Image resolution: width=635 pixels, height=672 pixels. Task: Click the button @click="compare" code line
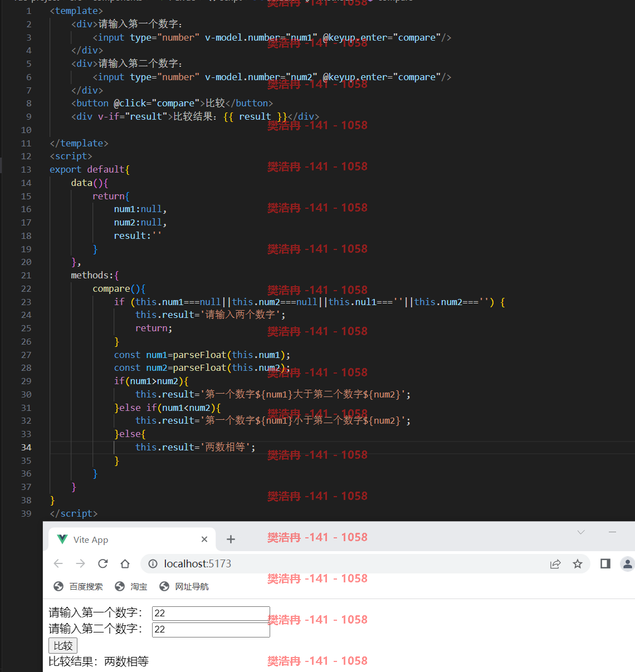coord(172,103)
